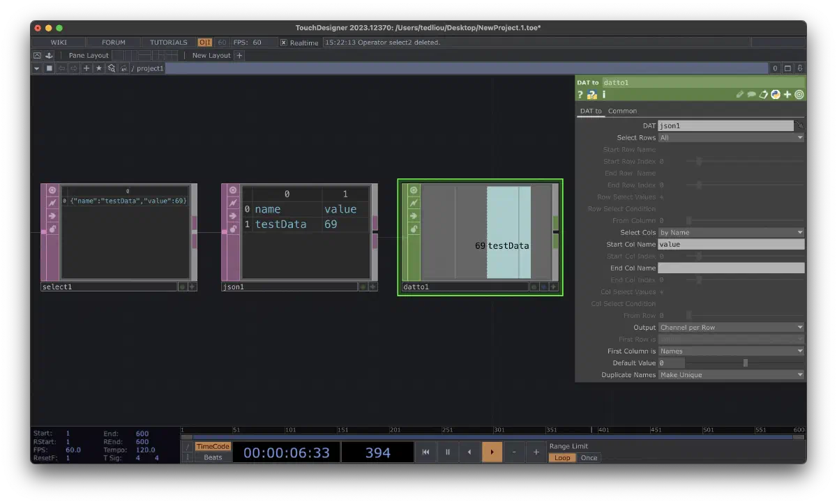The image size is (837, 504).
Task: Click the add operator plus icon in path bar
Action: point(86,68)
